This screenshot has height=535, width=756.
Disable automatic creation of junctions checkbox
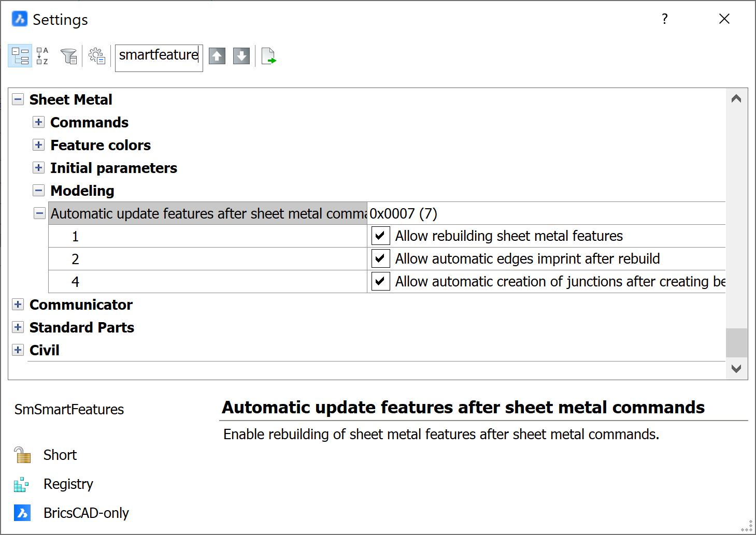[380, 282]
